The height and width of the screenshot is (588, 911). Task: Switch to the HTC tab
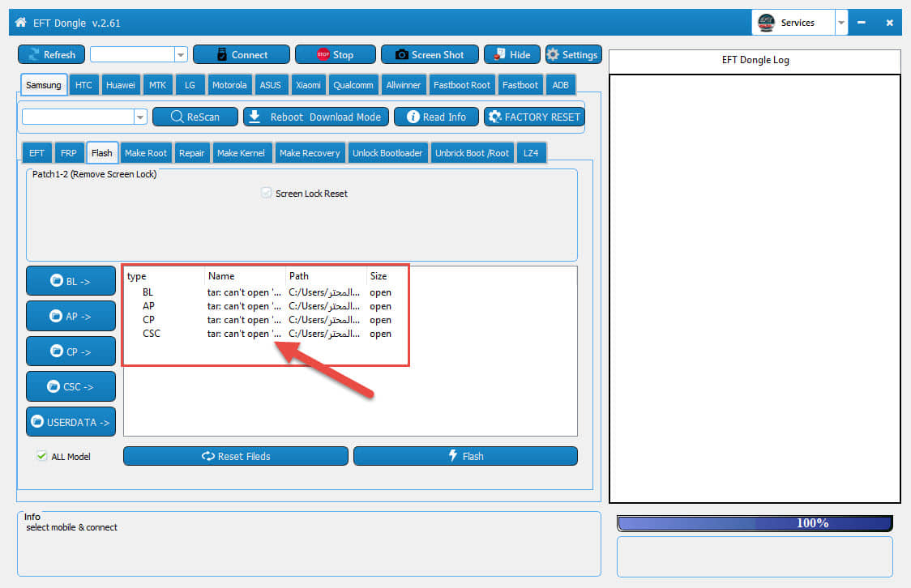(83, 85)
